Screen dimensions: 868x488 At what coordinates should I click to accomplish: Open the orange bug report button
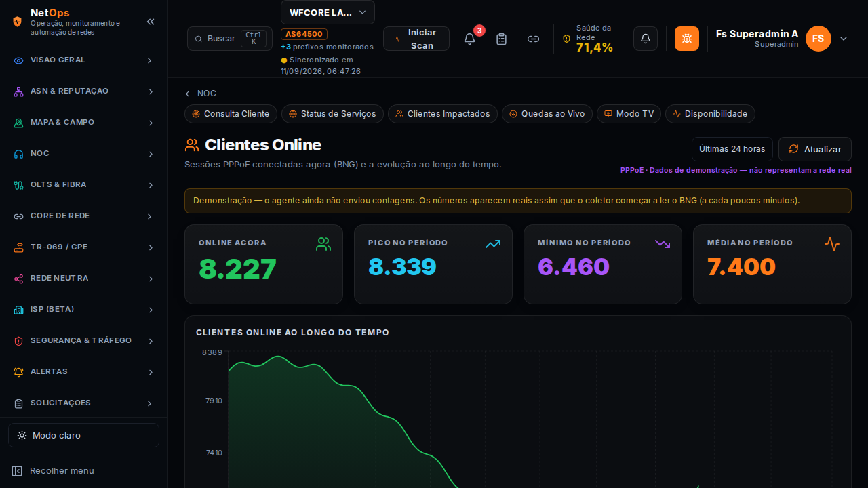click(x=687, y=39)
